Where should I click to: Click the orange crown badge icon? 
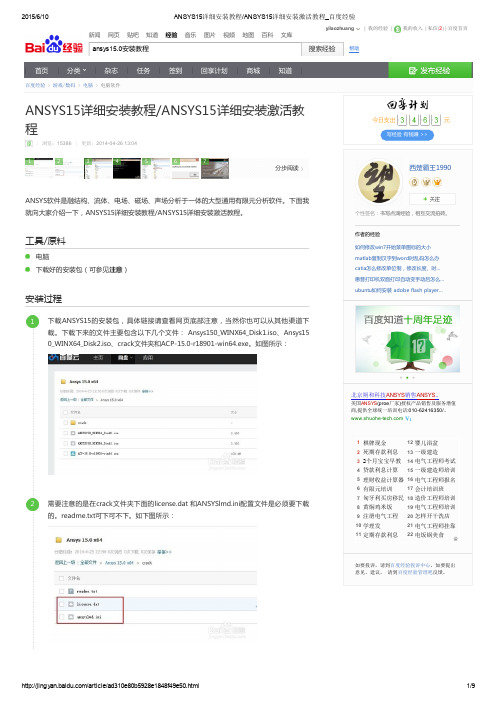437,182
